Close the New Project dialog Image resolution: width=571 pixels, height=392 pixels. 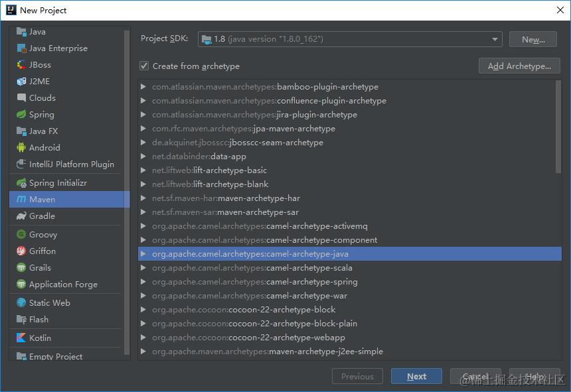560,10
